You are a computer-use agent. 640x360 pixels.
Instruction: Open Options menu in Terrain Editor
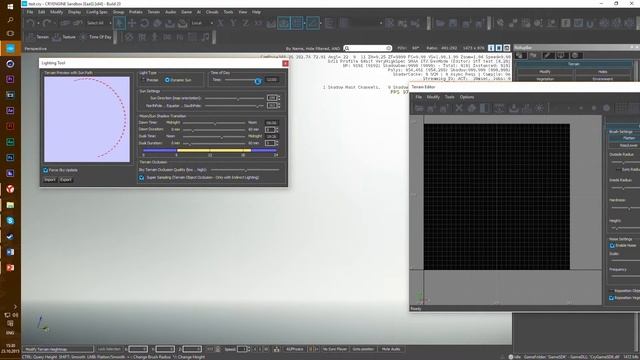point(467,97)
